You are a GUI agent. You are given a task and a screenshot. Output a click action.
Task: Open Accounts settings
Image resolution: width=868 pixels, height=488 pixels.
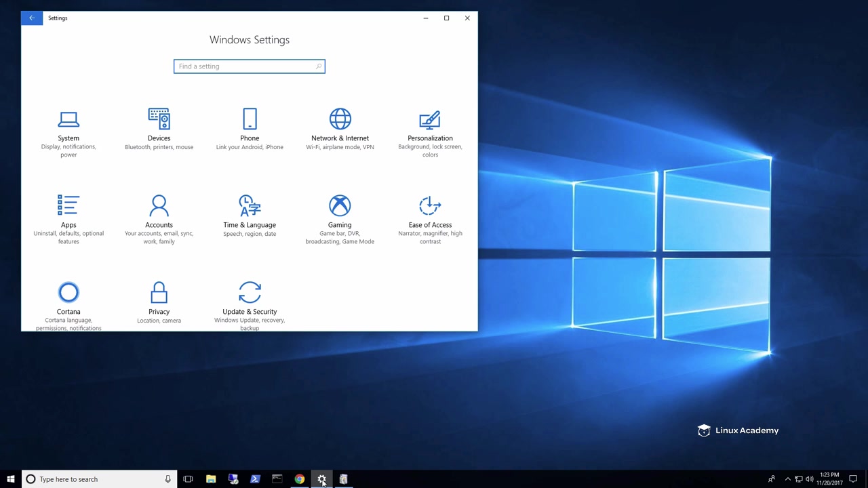click(x=159, y=218)
